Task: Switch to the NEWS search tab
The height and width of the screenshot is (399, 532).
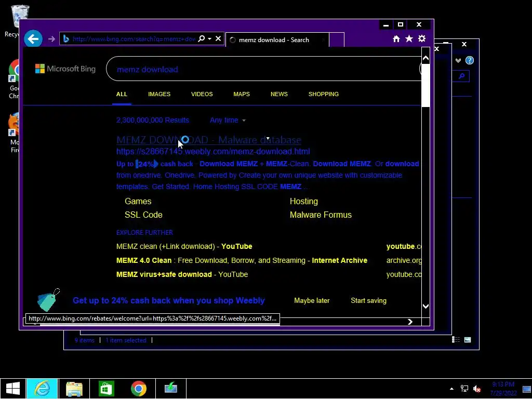Action: click(x=279, y=94)
